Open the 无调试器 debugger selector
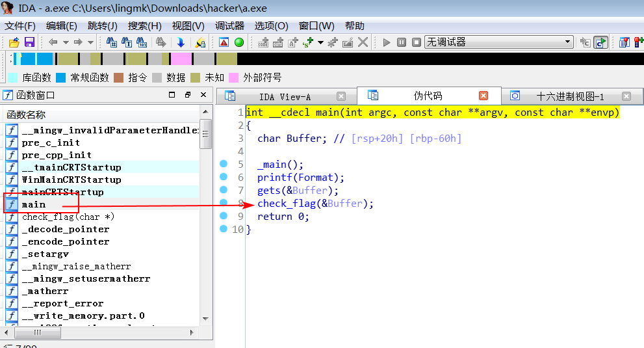Viewport: 644px width, 348px height. [499, 42]
